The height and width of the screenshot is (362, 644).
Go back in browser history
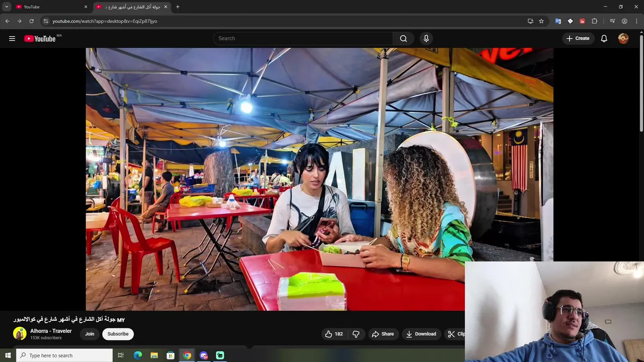tap(7, 21)
